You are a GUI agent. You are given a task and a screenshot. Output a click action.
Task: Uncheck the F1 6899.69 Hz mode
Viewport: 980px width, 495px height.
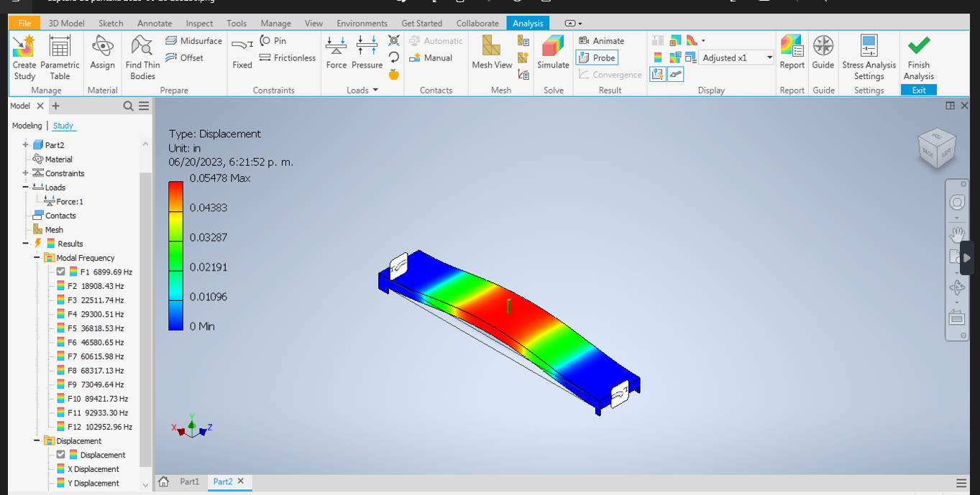pos(61,272)
